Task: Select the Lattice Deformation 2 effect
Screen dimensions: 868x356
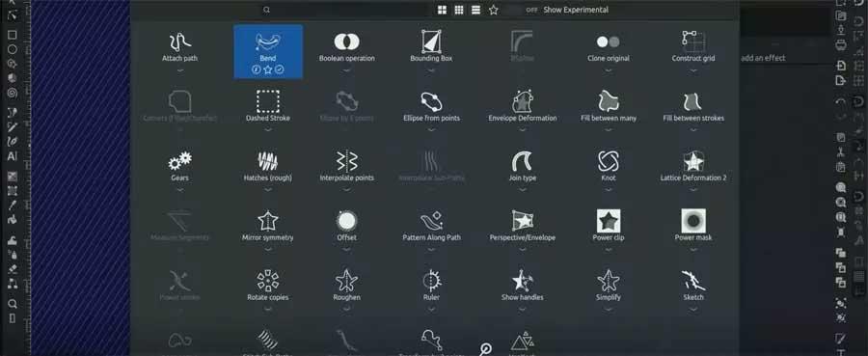Action: pyautogui.click(x=693, y=167)
